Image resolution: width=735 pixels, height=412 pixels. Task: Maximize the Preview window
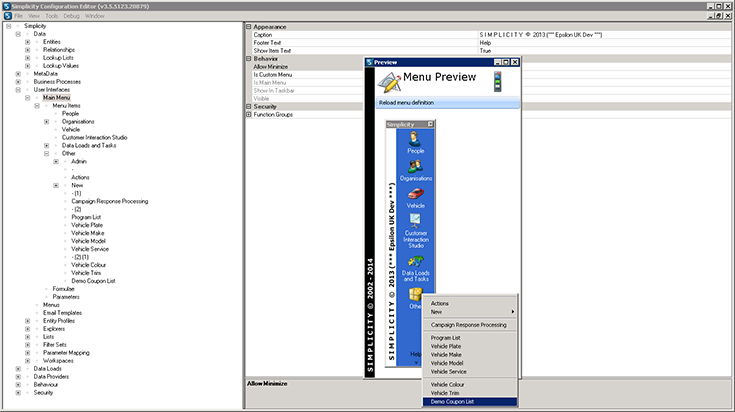[x=506, y=62]
